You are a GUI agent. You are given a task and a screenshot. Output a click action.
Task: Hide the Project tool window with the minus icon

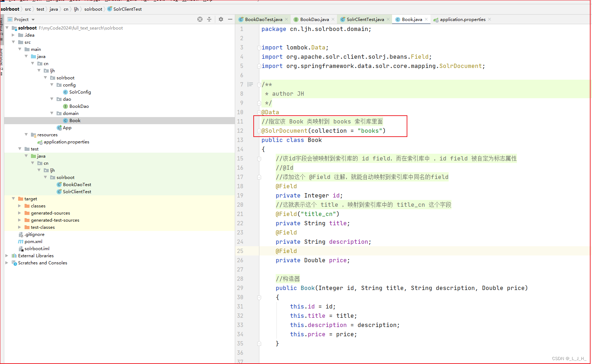[230, 19]
